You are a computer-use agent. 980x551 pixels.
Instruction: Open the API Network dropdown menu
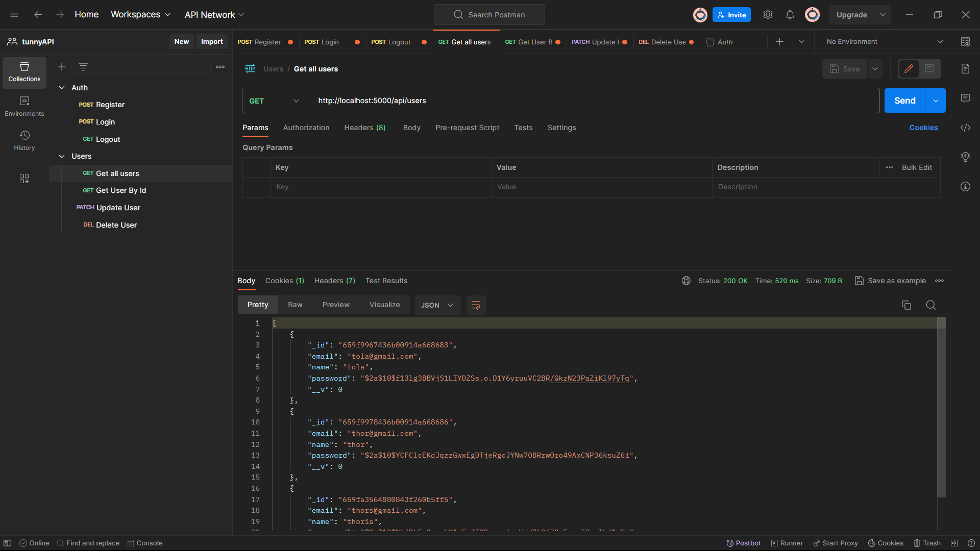point(214,15)
